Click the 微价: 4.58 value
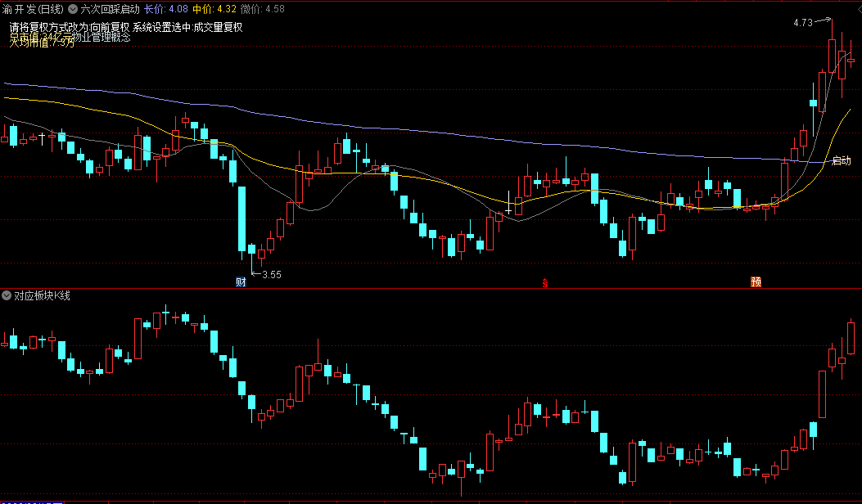Image resolution: width=862 pixels, height=504 pixels. pyautogui.click(x=263, y=9)
